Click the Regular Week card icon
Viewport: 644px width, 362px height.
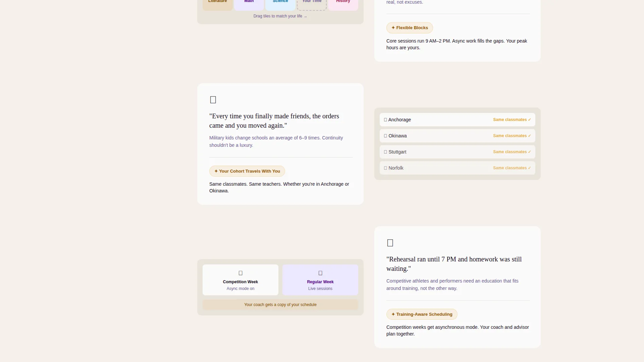pos(320,273)
